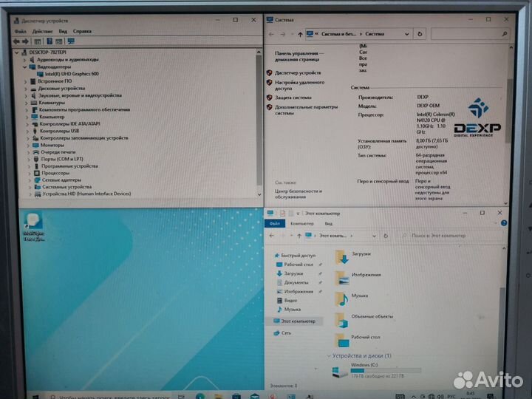This screenshot has width=532, height=399.
Task: Click Up arrow in Этот компьютер window
Action: (299, 236)
